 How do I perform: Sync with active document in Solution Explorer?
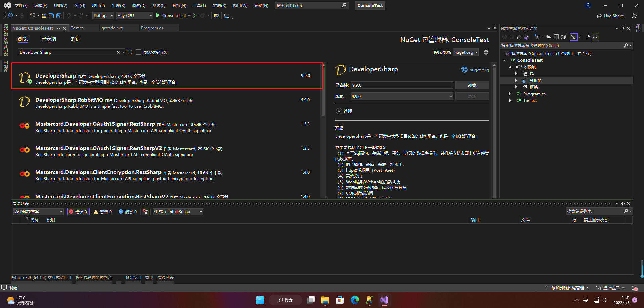[549, 37]
